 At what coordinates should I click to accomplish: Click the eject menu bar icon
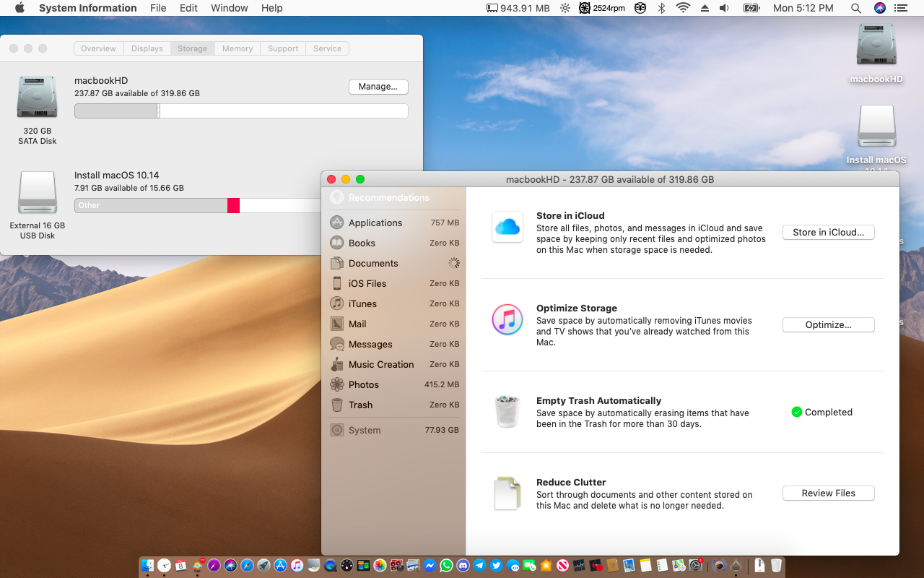705,8
